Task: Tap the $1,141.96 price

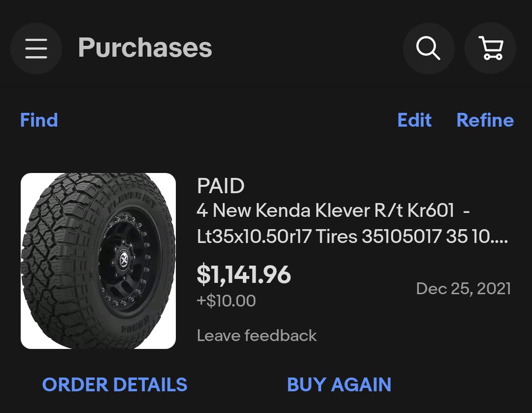Action: pos(244,275)
